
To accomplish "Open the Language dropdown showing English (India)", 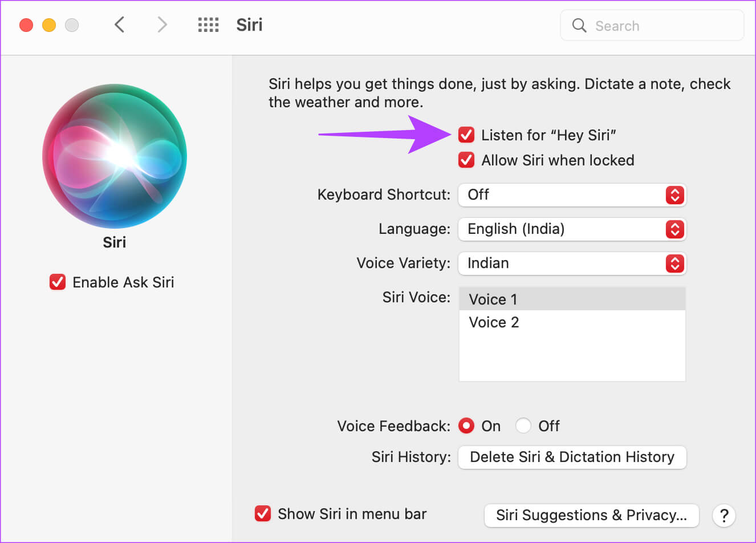I will point(572,229).
